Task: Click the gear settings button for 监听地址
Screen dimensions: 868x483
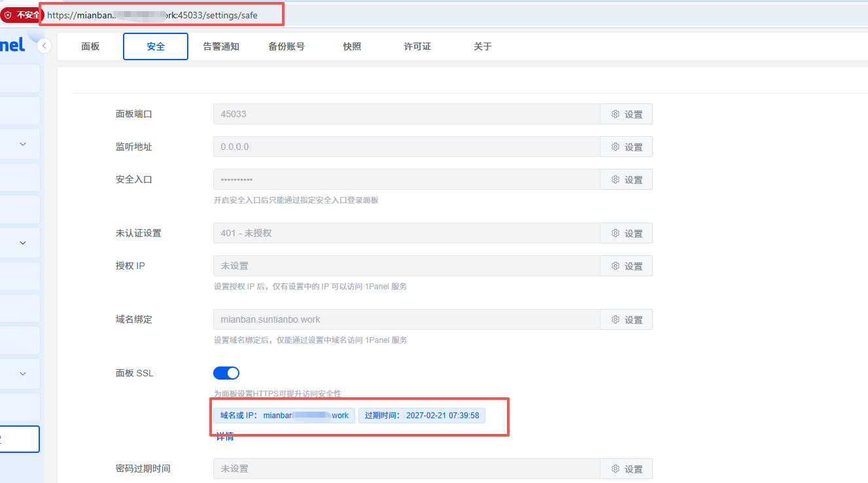Action: click(626, 147)
